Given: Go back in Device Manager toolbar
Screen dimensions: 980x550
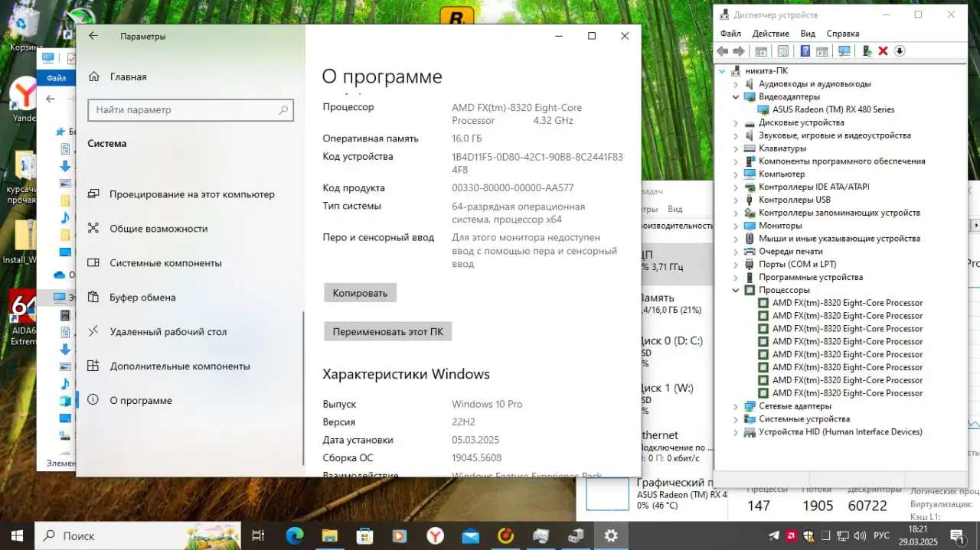Looking at the screenshot, I should pos(723,51).
